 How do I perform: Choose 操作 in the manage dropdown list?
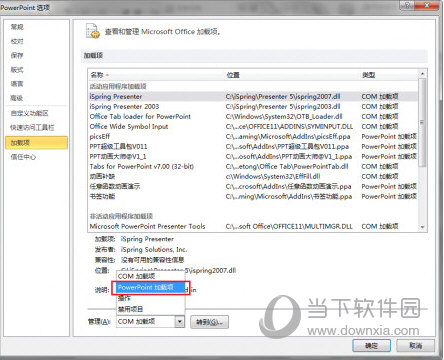(x=150, y=298)
